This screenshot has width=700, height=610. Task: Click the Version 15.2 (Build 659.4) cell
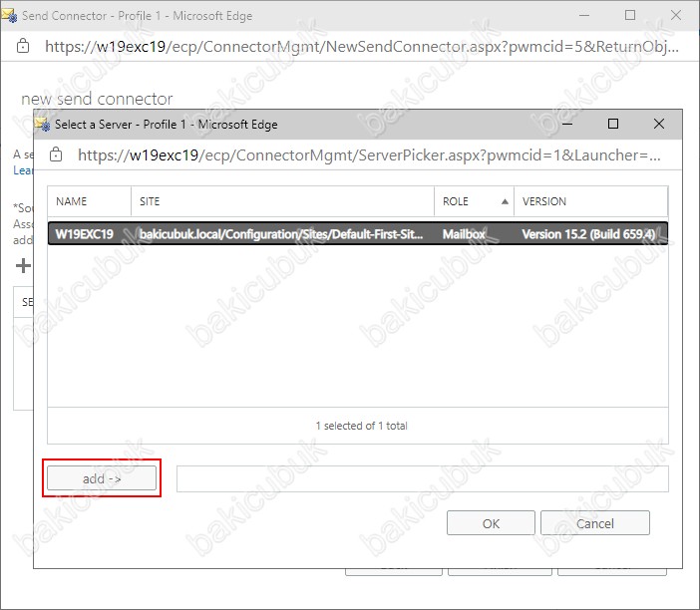(588, 234)
